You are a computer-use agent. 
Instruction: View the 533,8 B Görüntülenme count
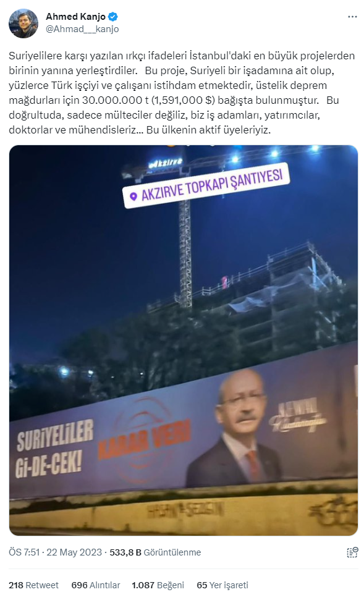coord(155,552)
